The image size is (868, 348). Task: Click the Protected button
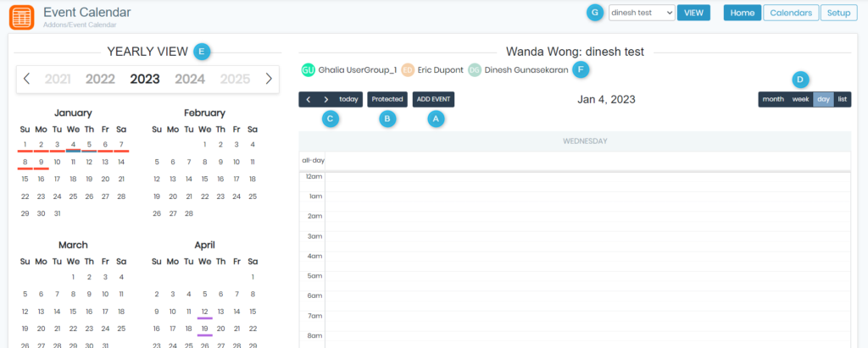[387, 100]
